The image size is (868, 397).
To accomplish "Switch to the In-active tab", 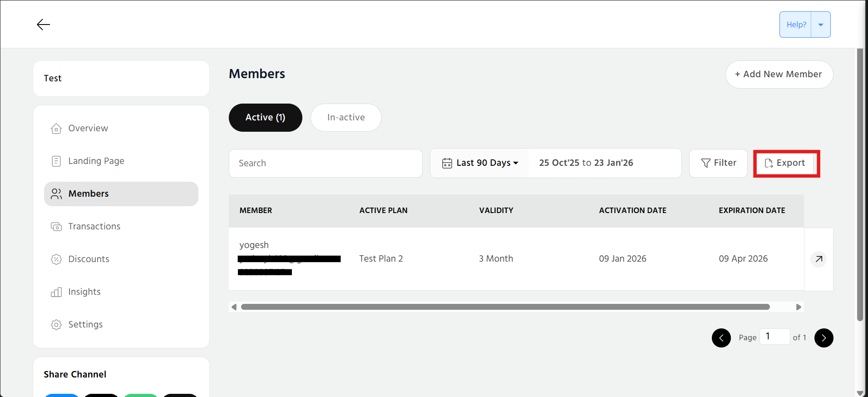I will pyautogui.click(x=345, y=118).
